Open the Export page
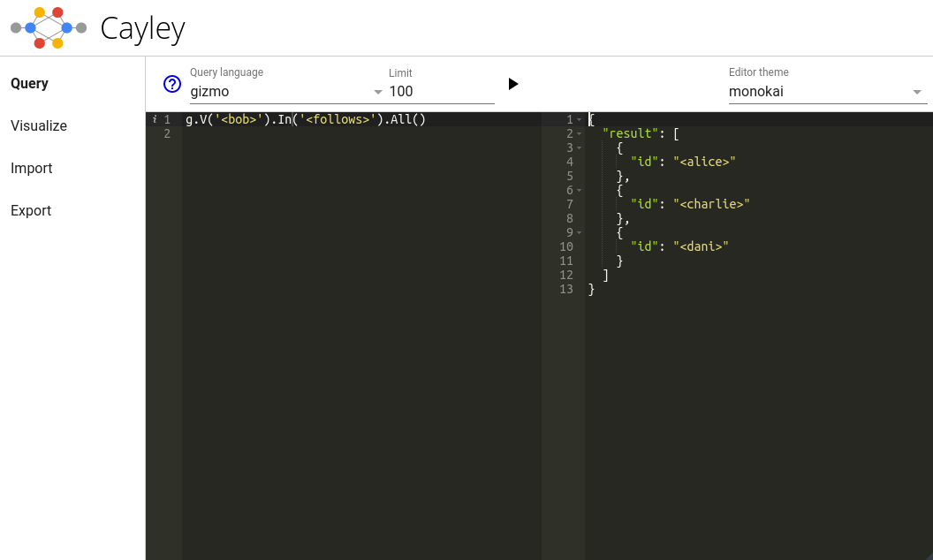 tap(31, 211)
